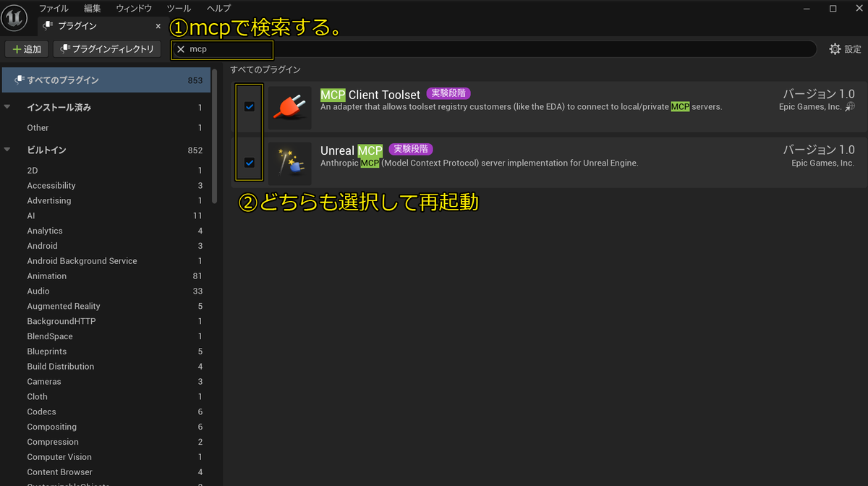Screen dimensions: 868x486
Task: Clear the mcp search with X icon
Action: coord(181,49)
